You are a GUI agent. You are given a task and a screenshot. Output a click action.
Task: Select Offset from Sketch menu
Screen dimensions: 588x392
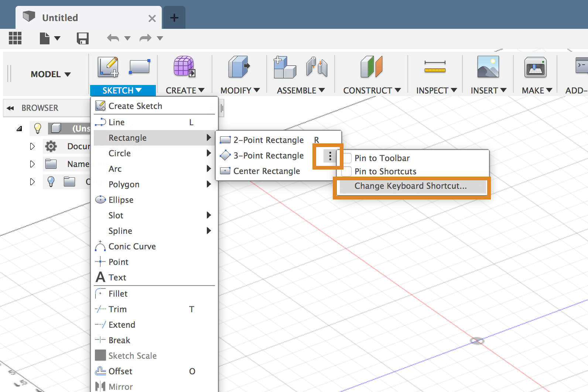[x=154, y=371]
